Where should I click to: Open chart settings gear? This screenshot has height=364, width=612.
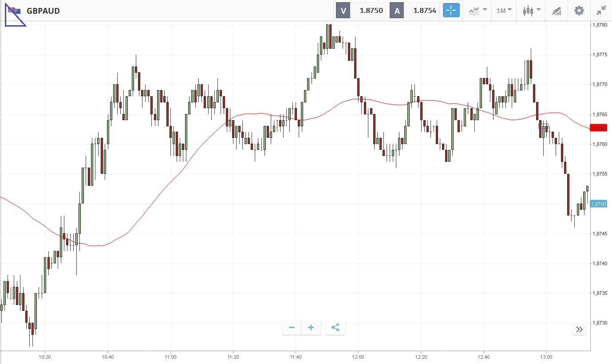[579, 10]
